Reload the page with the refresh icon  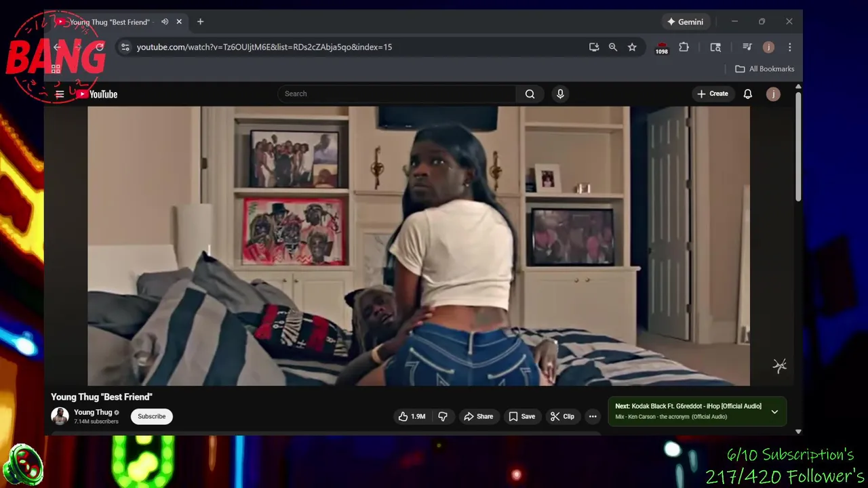pos(100,47)
